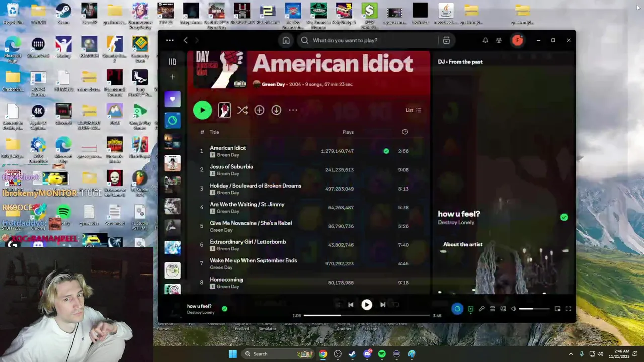Screen dimensions: 644x362
Task: Mute the volume with speaker icon
Action: [x=513, y=309]
